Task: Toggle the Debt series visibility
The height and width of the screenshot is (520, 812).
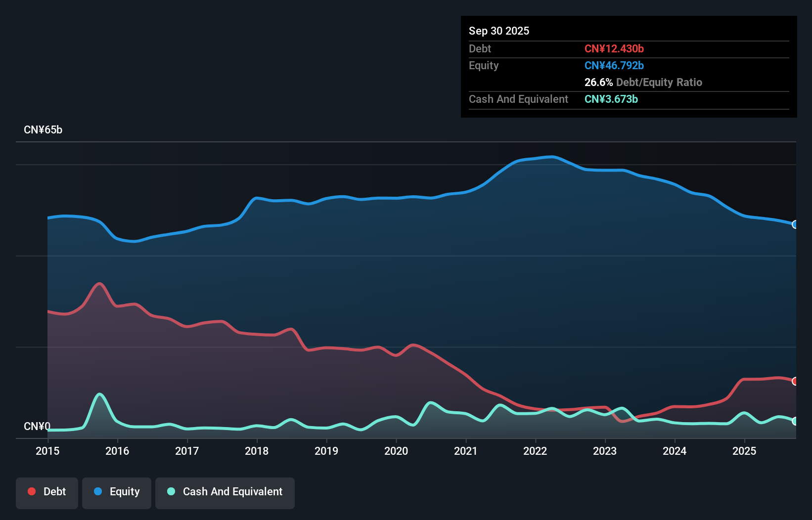Action: click(x=46, y=491)
